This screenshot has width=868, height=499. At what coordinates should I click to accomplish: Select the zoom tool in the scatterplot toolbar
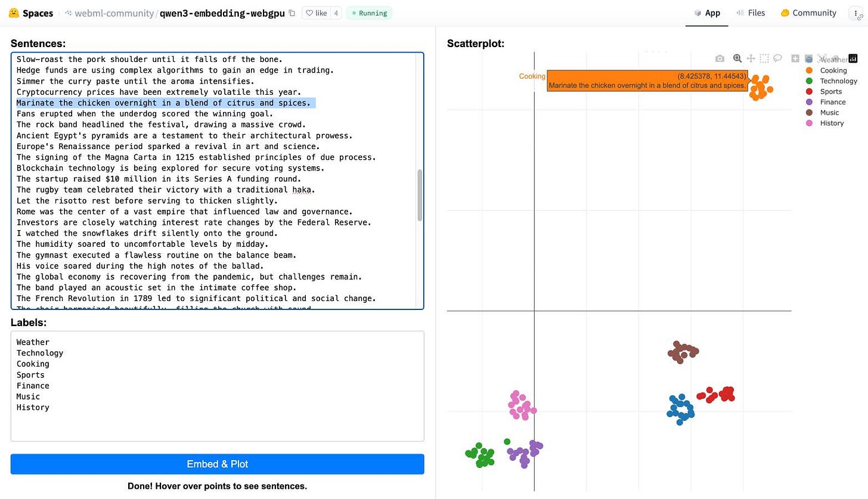737,58
